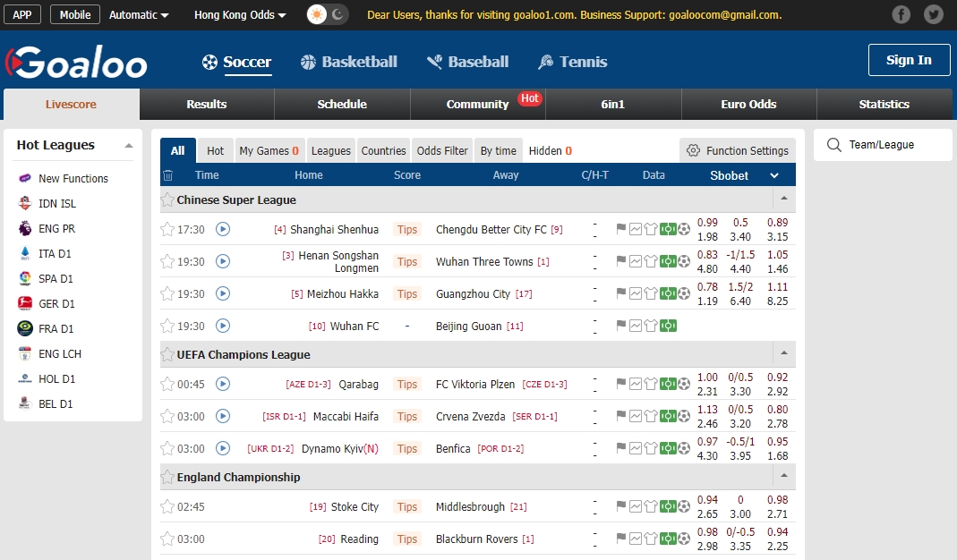Open the Tennis section

pyautogui.click(x=572, y=62)
